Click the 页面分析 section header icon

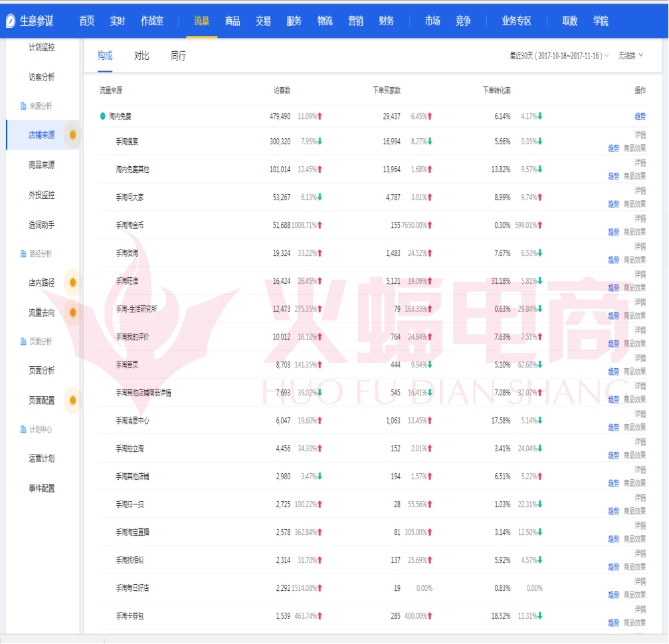pos(23,342)
